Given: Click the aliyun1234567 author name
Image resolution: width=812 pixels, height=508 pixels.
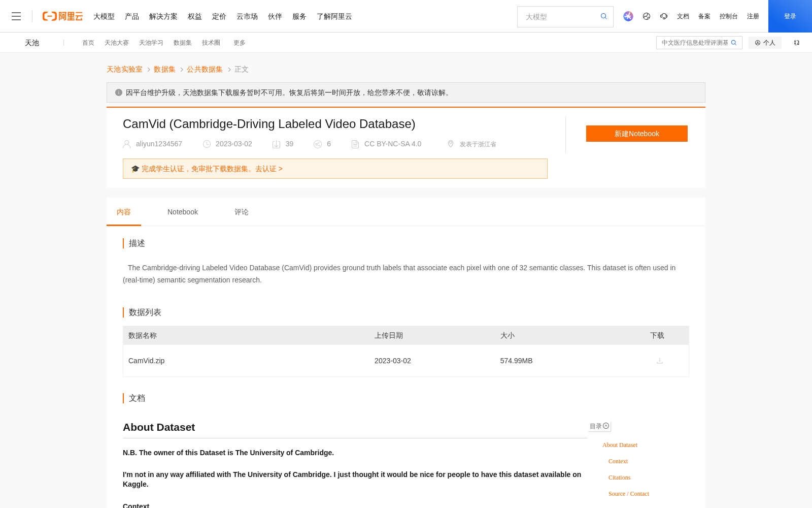Looking at the screenshot, I should (159, 144).
